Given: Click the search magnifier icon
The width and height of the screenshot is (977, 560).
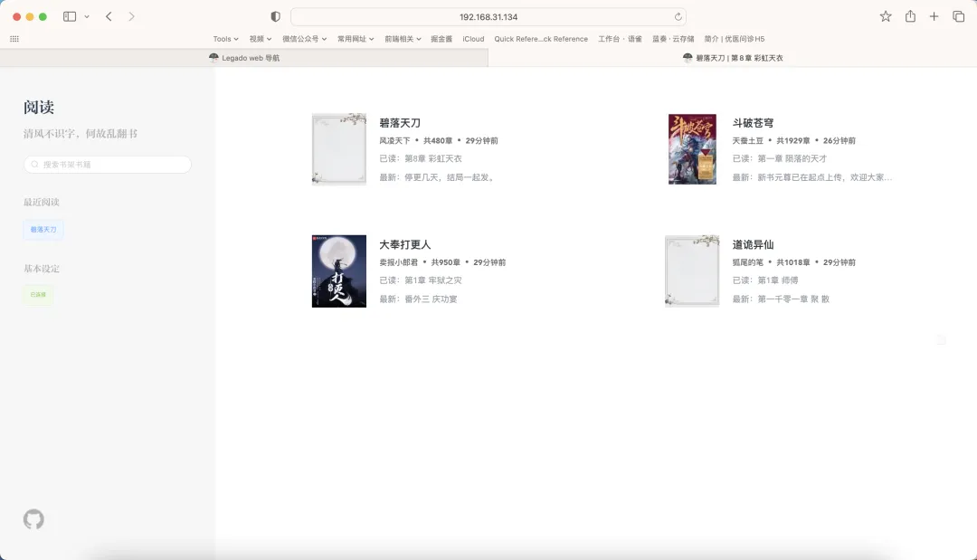Looking at the screenshot, I should pos(35,165).
